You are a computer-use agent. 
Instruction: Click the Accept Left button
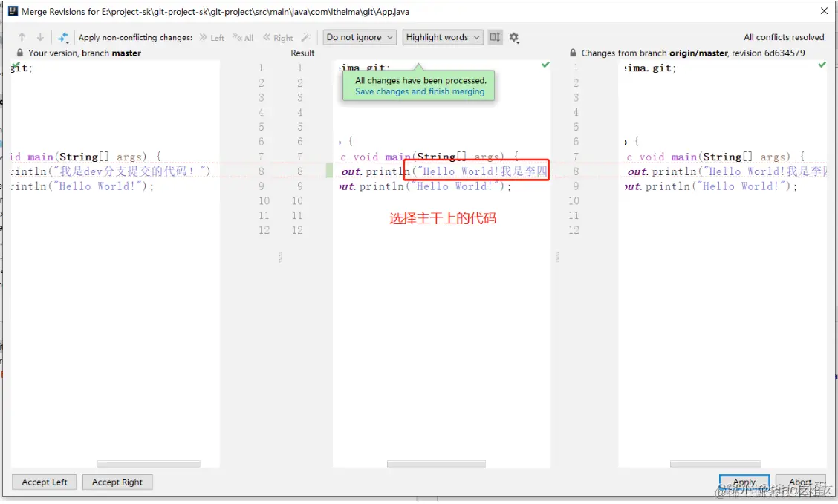[45, 482]
